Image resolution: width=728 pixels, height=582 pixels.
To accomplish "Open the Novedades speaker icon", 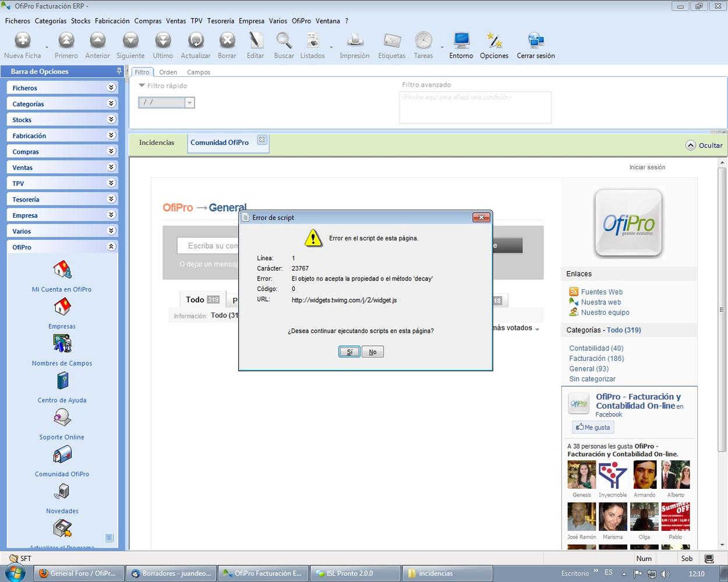I will (62, 492).
